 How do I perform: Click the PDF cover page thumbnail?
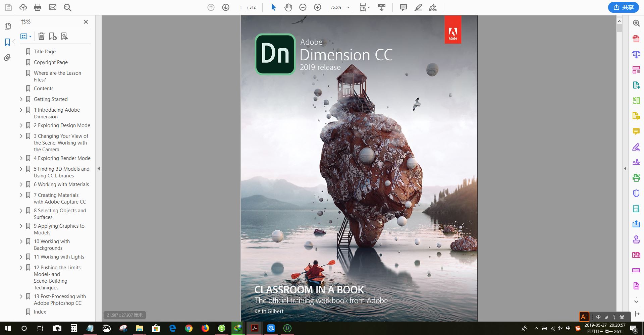pos(359,168)
